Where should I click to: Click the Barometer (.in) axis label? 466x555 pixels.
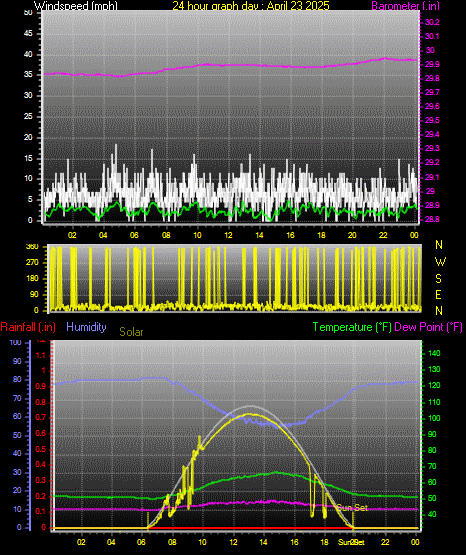tap(405, 6)
